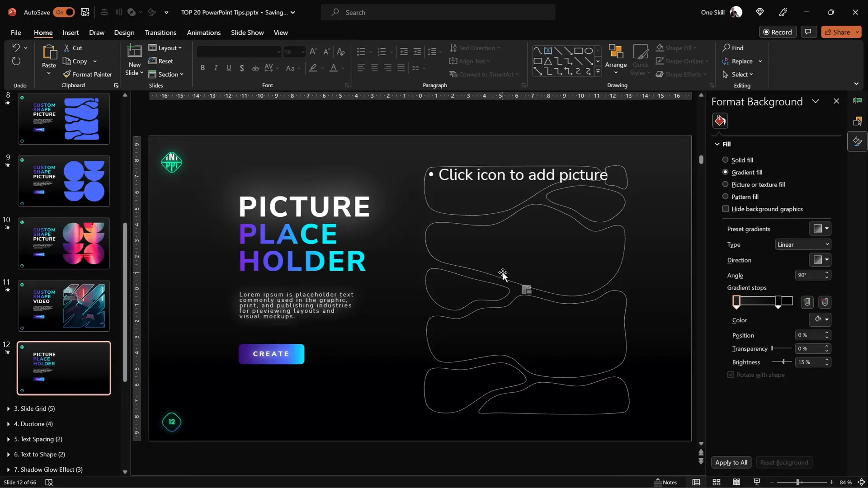This screenshot has height=488, width=868.
Task: Click the Arrange icon
Action: point(616,52)
